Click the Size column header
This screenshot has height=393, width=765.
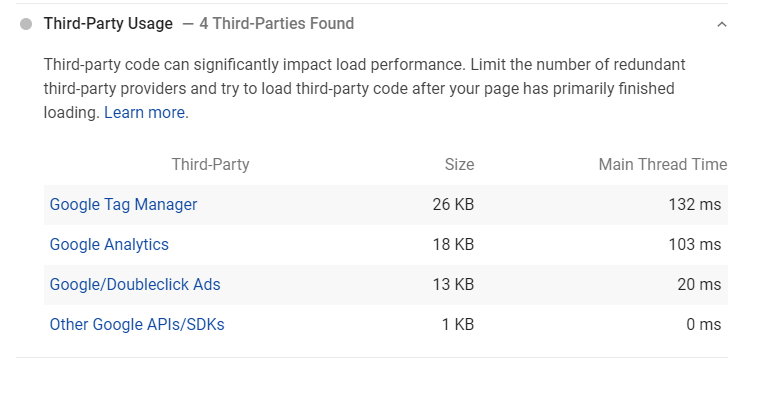coord(459,164)
